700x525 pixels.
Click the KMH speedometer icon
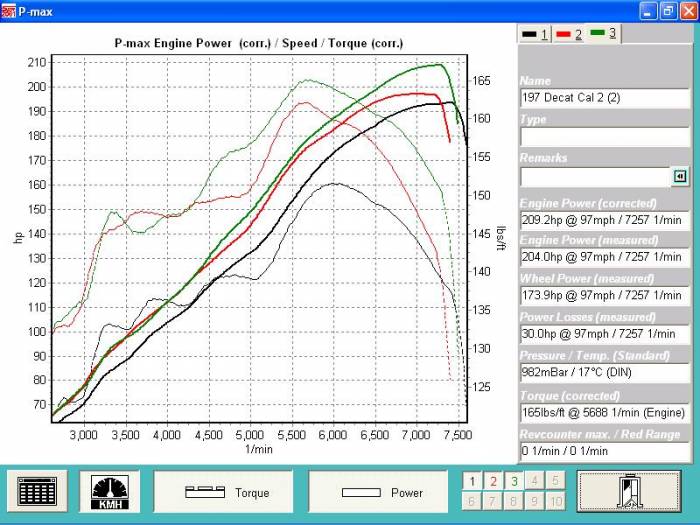coord(109,491)
